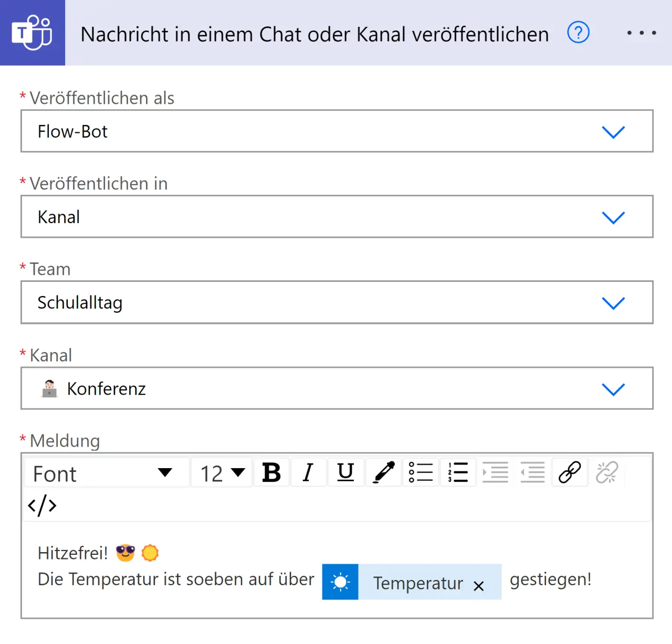Insert a bulleted list
Image resolution: width=672 pixels, height=644 pixels.
click(x=421, y=473)
